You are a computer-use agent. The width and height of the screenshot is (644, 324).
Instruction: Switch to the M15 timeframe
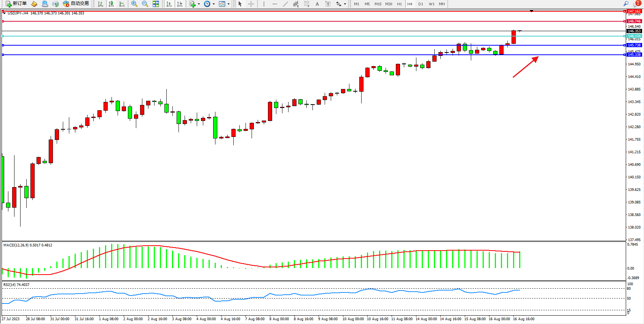(378, 4)
